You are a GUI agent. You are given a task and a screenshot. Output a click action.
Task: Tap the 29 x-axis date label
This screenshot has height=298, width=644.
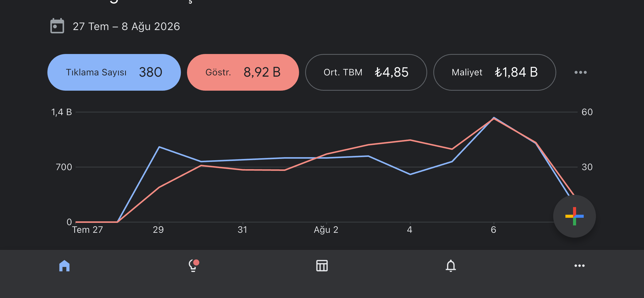click(158, 230)
